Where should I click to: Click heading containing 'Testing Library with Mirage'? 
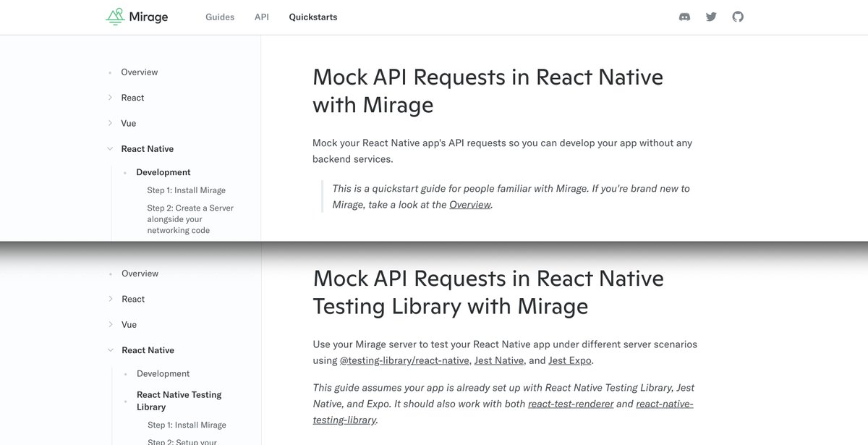click(x=488, y=292)
